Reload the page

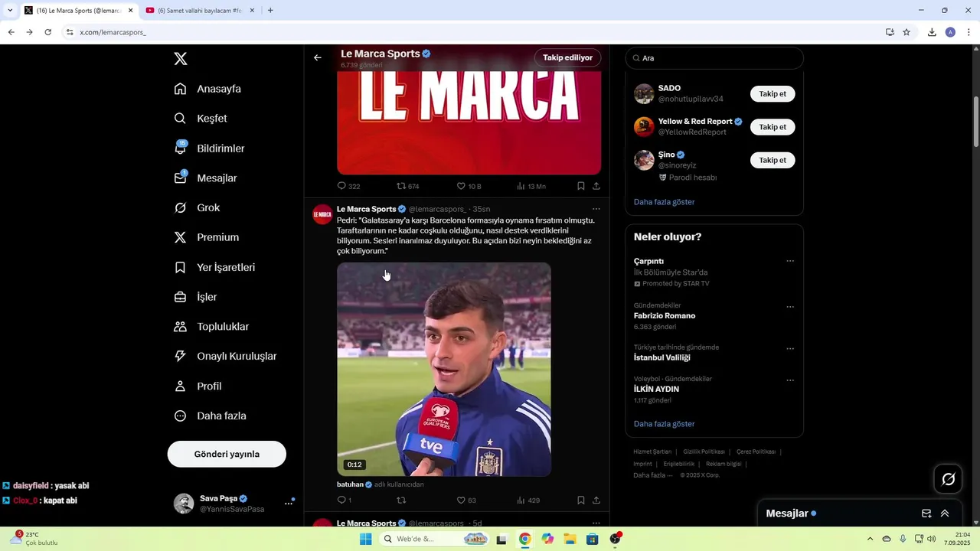point(47,32)
